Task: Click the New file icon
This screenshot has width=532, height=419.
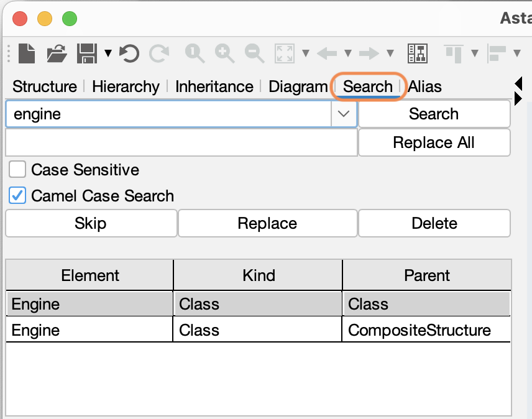Action: coord(27,53)
